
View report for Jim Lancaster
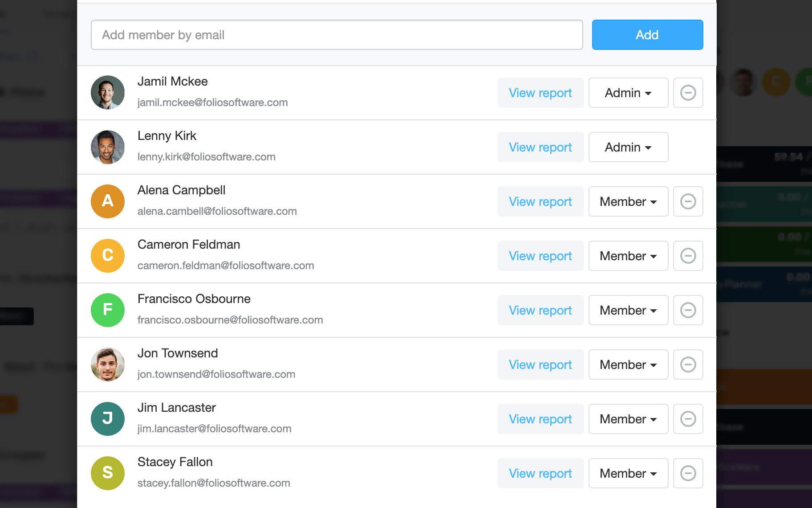tap(540, 419)
